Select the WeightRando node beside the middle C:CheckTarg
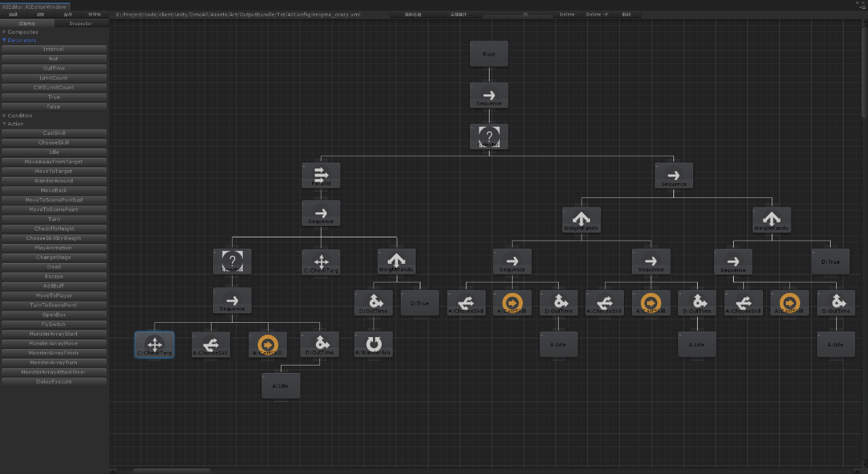 [x=397, y=261]
